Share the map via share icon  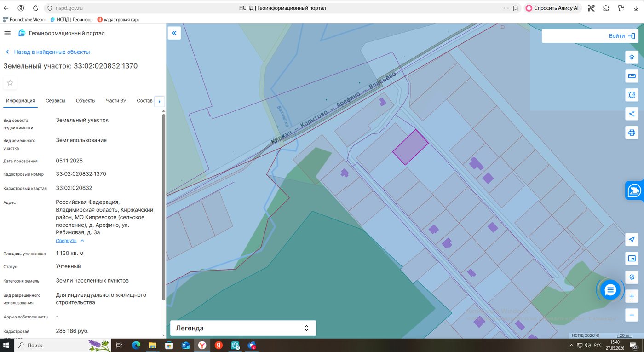pos(632,114)
